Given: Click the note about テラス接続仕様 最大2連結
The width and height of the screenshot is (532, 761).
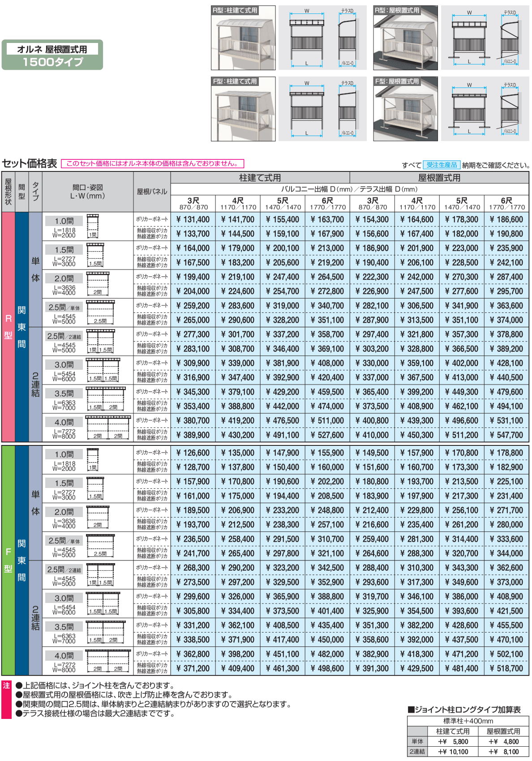Looking at the screenshot, I should click(95, 713).
